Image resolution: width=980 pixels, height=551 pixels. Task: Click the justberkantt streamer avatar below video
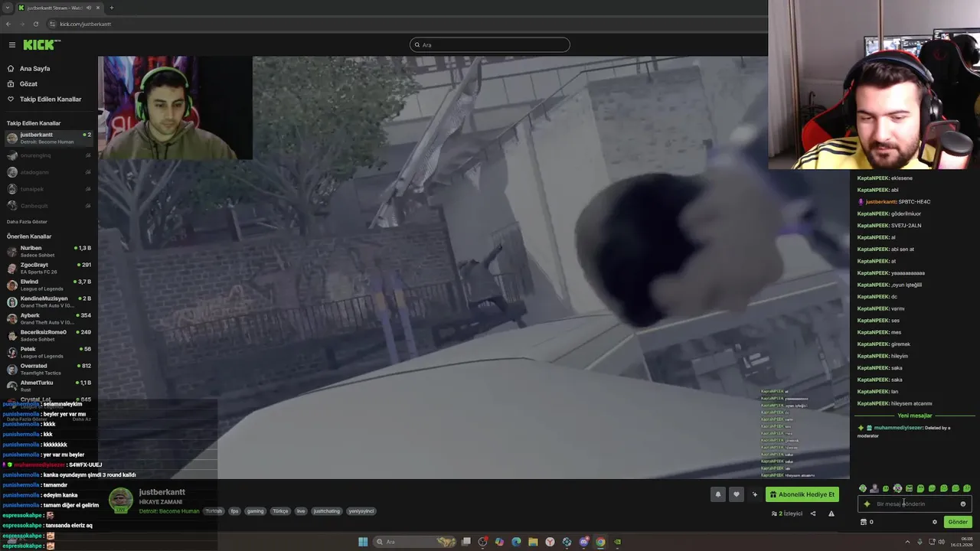[x=121, y=500]
